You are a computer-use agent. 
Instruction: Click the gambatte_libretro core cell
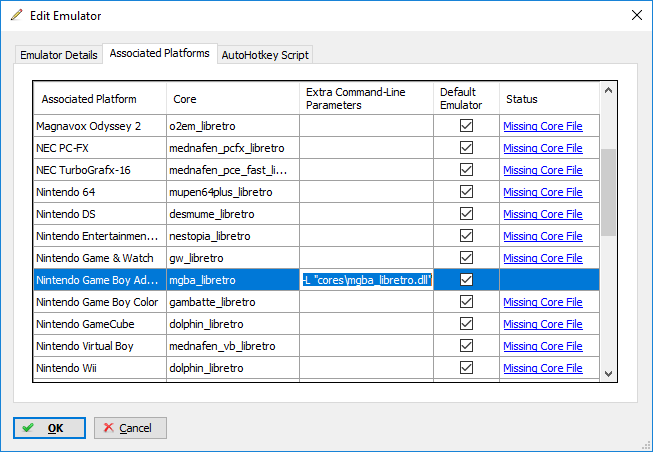(233, 302)
